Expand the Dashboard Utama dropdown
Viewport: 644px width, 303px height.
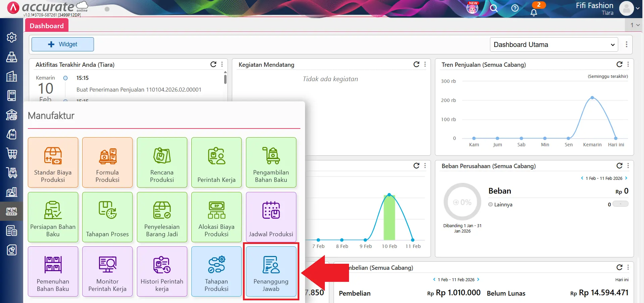point(554,45)
